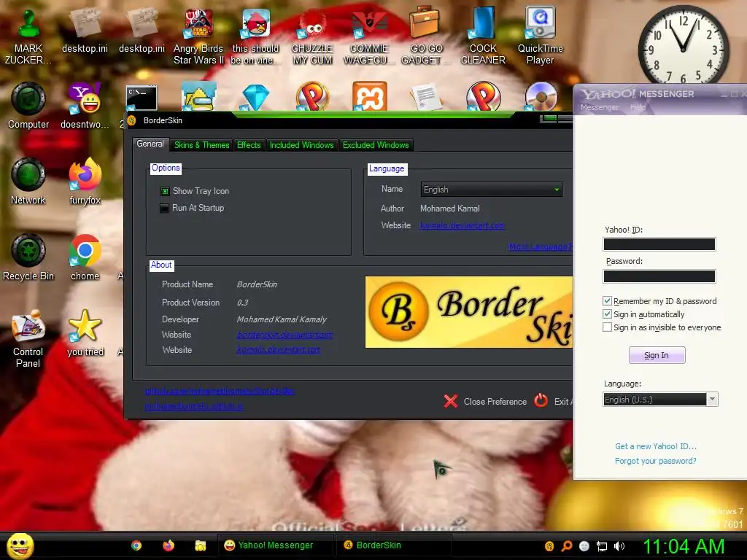This screenshot has height=560, width=747.
Task: Launch the chome Chrome shortcut
Action: point(85,257)
